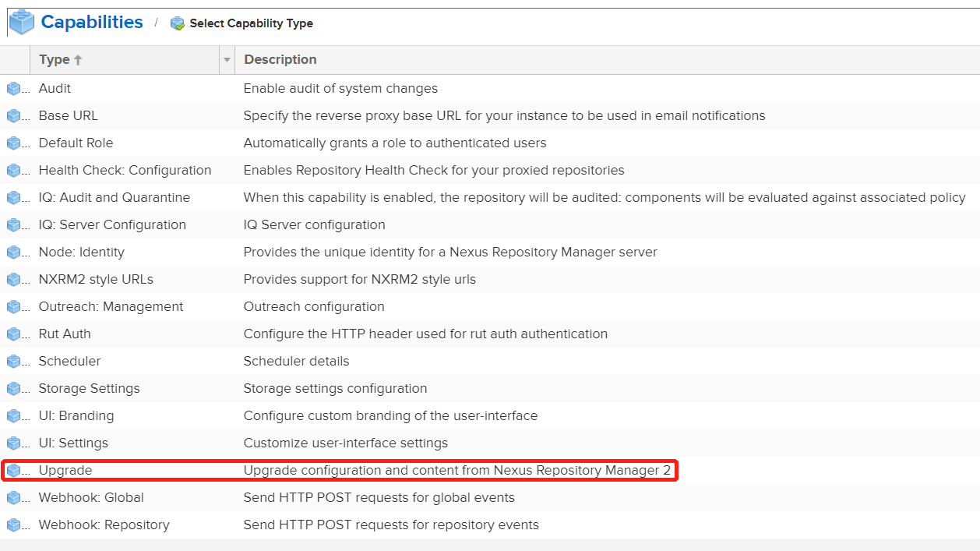Choose the UI: Branding capability type
Viewport: 980px width, 551px height.
coord(76,416)
